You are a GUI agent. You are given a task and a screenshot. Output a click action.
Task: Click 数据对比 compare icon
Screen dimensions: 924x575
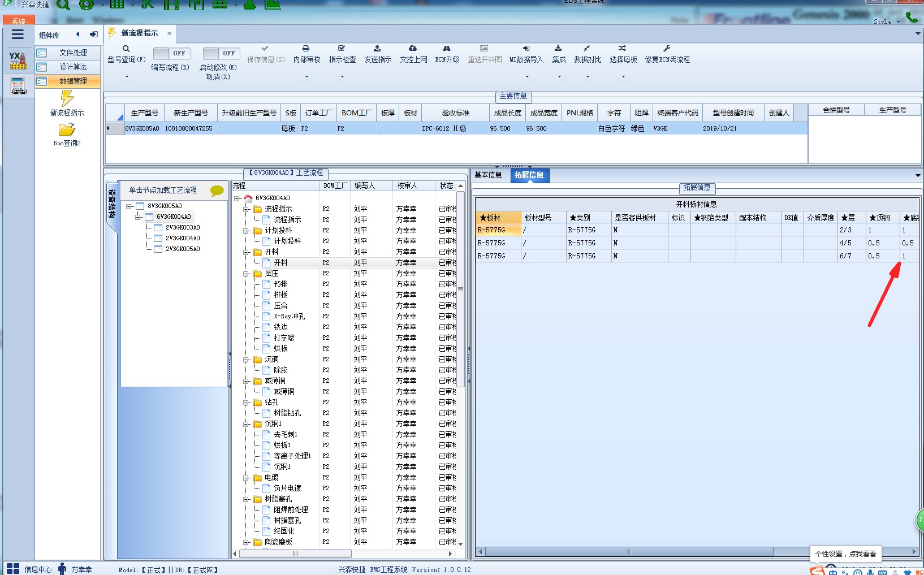587,49
